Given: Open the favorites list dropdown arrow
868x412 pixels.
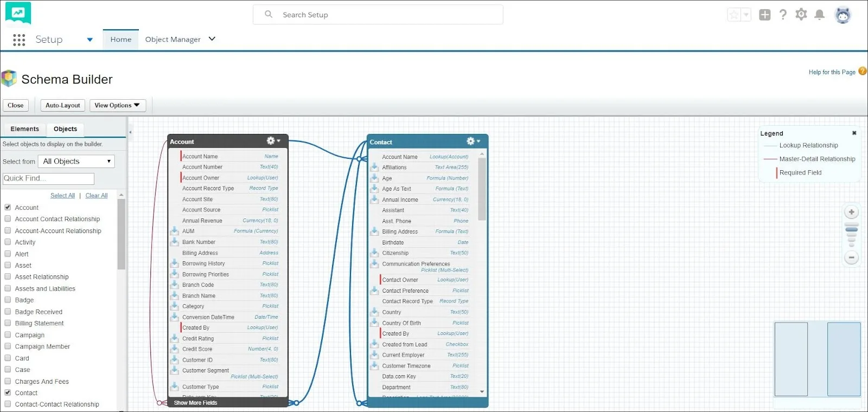Looking at the screenshot, I should point(746,15).
